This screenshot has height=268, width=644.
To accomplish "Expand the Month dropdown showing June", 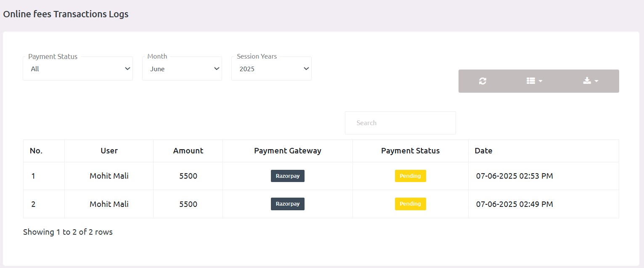I will pos(182,69).
